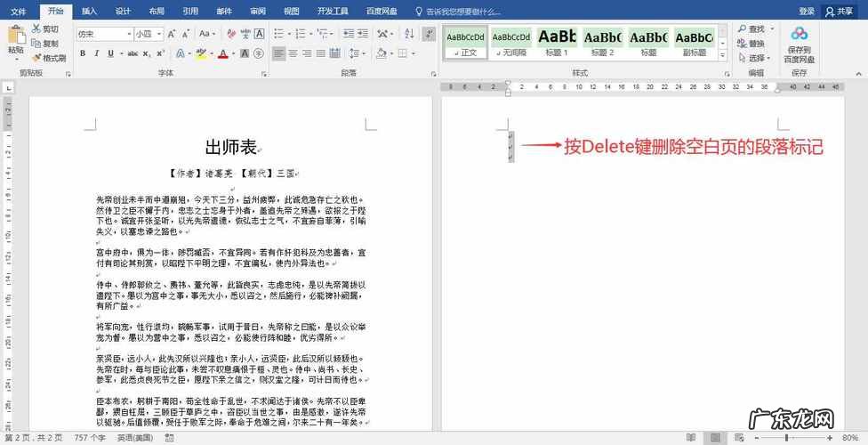The height and width of the screenshot is (445, 868).
Task: Increase paragraph indent
Action: click(363, 34)
